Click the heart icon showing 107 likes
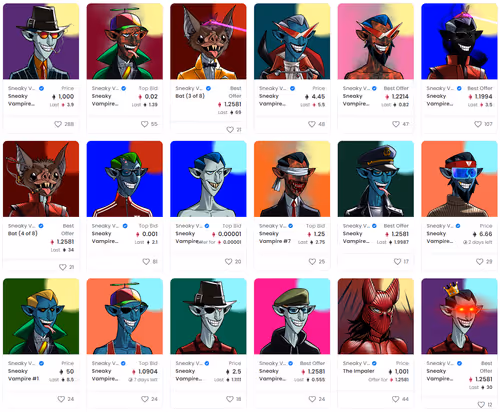 pyautogui.click(x=478, y=124)
